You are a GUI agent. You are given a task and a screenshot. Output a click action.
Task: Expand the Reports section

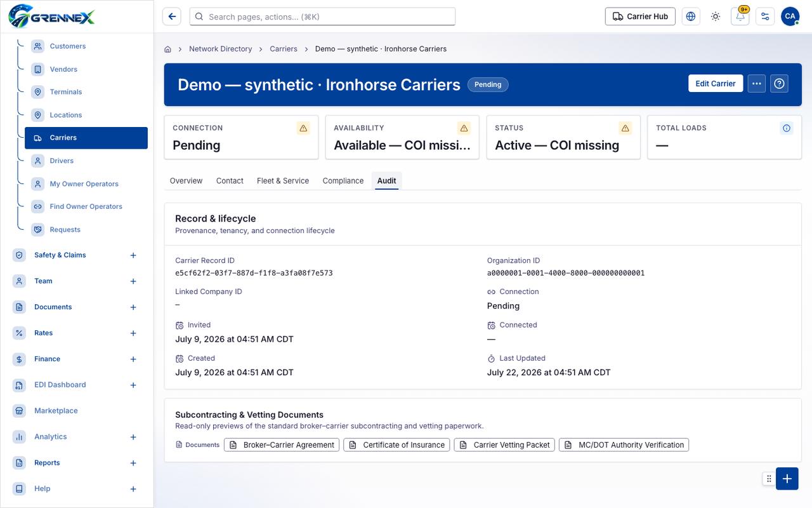click(x=133, y=463)
